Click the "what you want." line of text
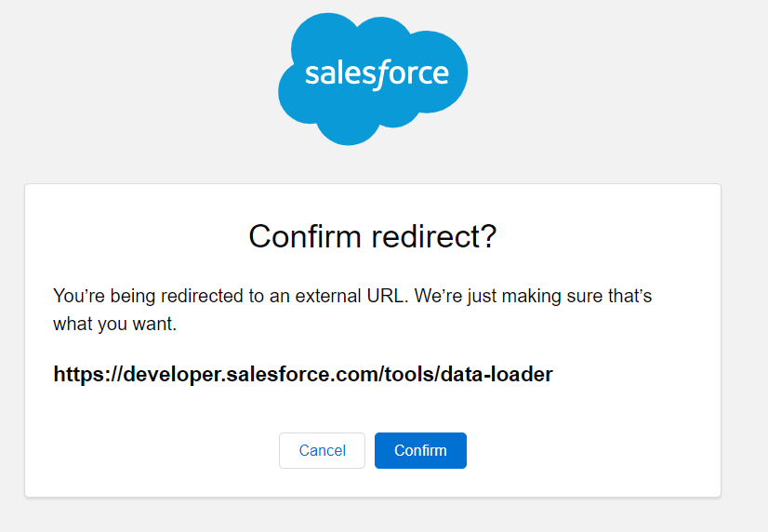 pos(114,326)
